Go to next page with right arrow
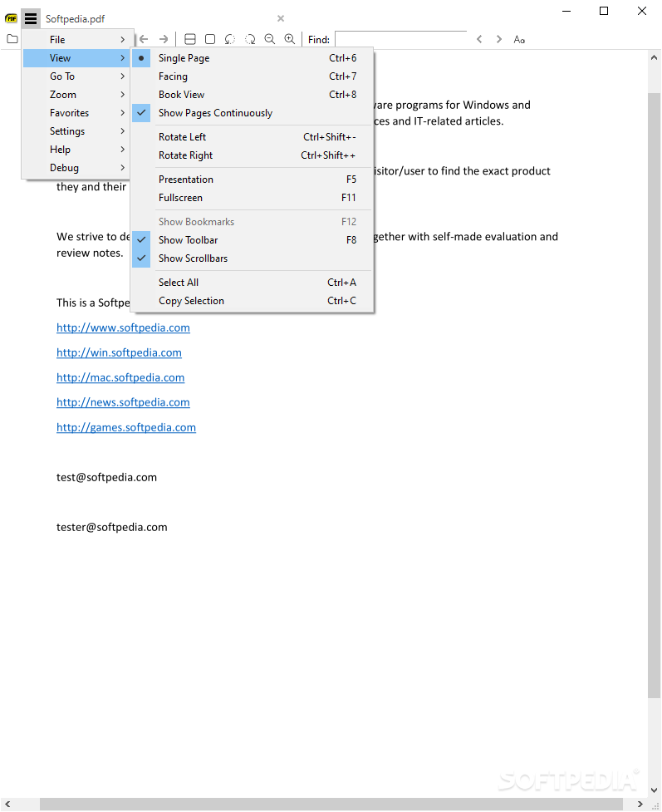Screen dimensions: 662x812 point(164,39)
